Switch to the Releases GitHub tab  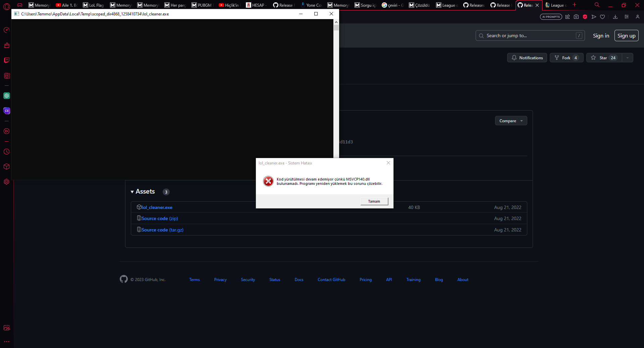tap(474, 5)
